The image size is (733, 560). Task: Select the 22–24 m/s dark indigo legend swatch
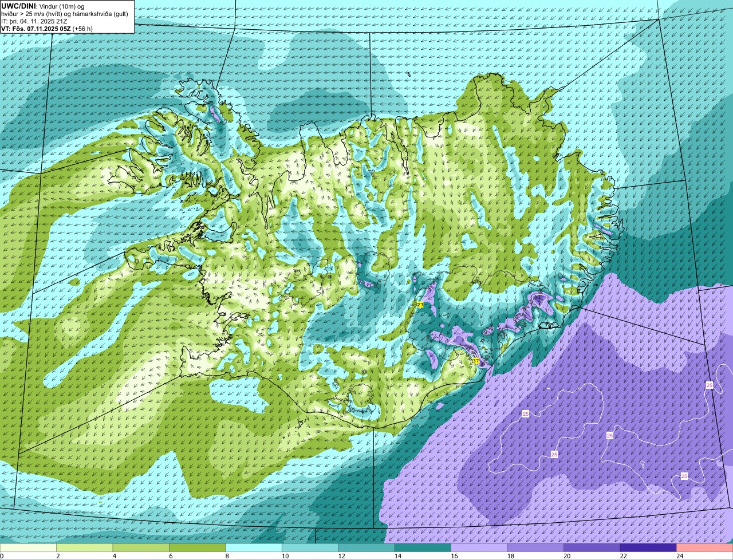648,548
